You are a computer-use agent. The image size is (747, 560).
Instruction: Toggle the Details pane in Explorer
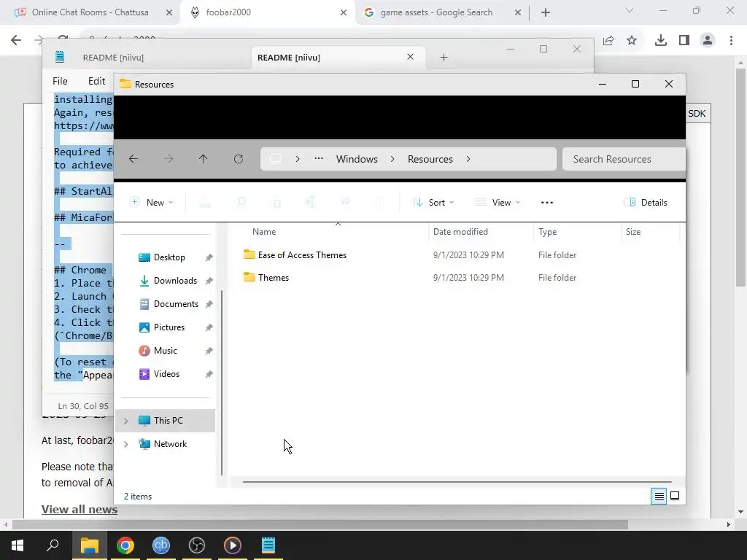click(x=646, y=203)
